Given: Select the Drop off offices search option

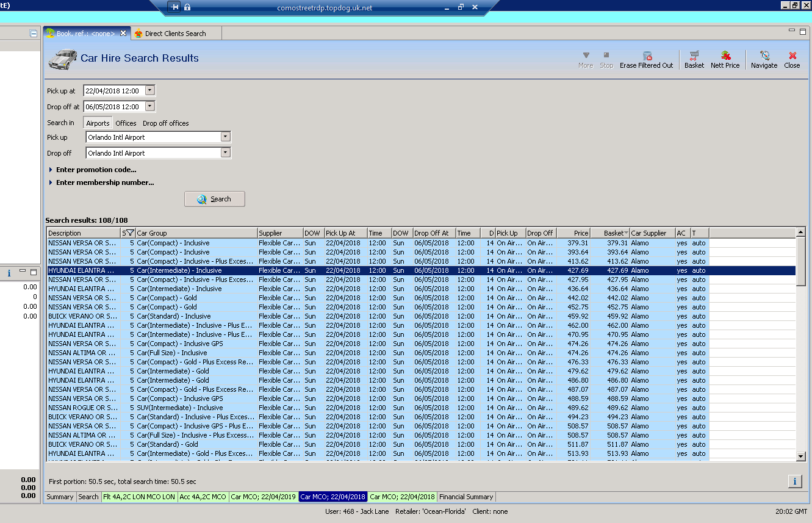Looking at the screenshot, I should 166,123.
